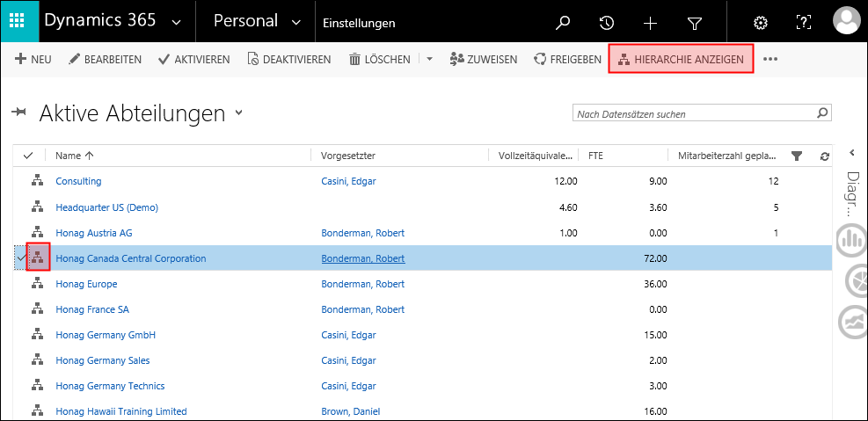Click the help question mark icon

click(803, 23)
